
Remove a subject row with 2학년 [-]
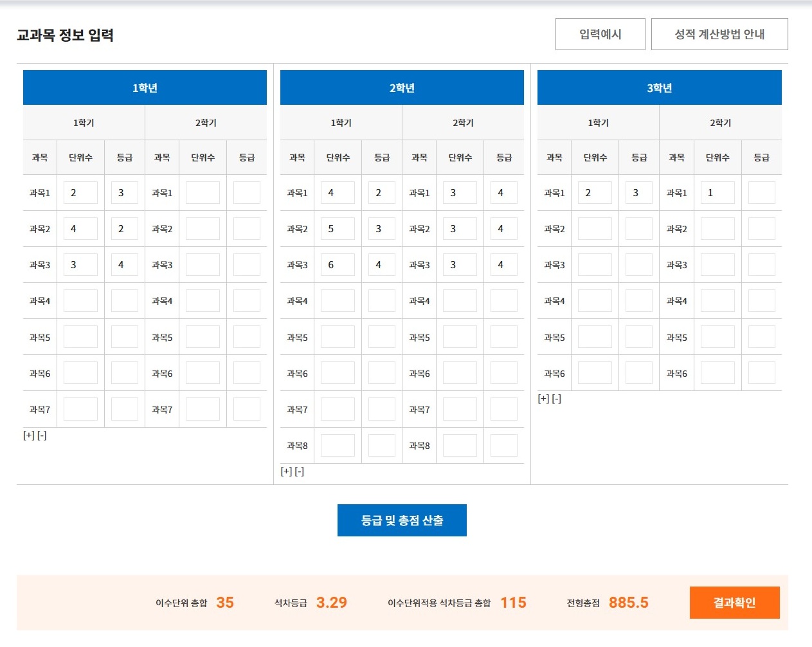click(x=299, y=471)
